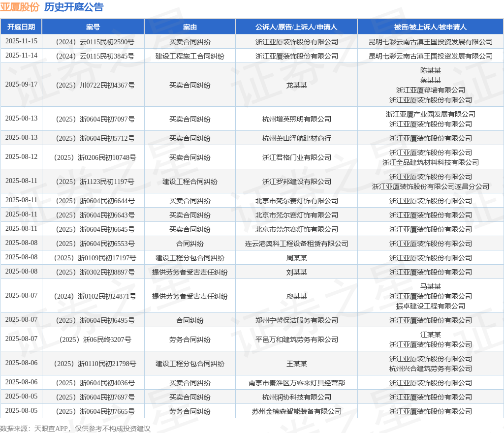This screenshot has height=433, width=504.
Task: Select the 案由 column header
Action: 190,27
